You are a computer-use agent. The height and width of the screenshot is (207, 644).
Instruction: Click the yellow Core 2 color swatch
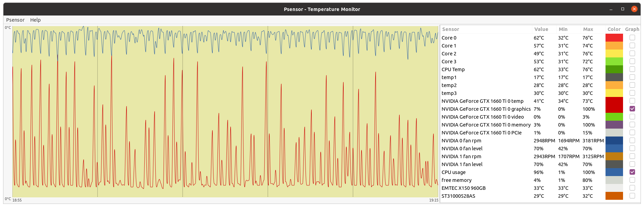point(614,54)
